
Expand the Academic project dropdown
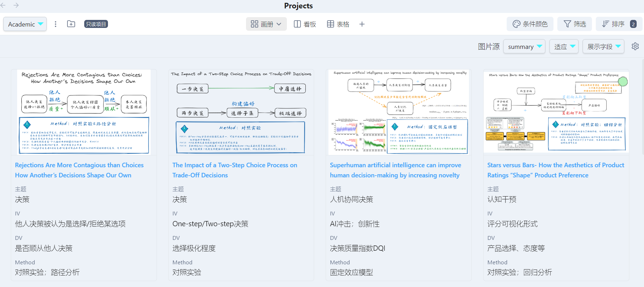pyautogui.click(x=25, y=24)
